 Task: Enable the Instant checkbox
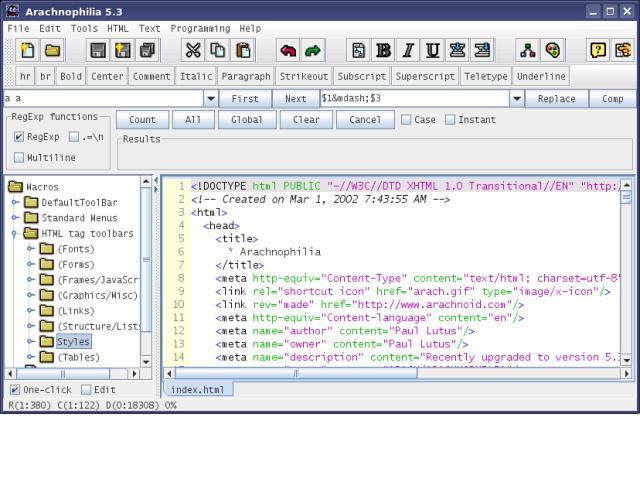click(450, 120)
